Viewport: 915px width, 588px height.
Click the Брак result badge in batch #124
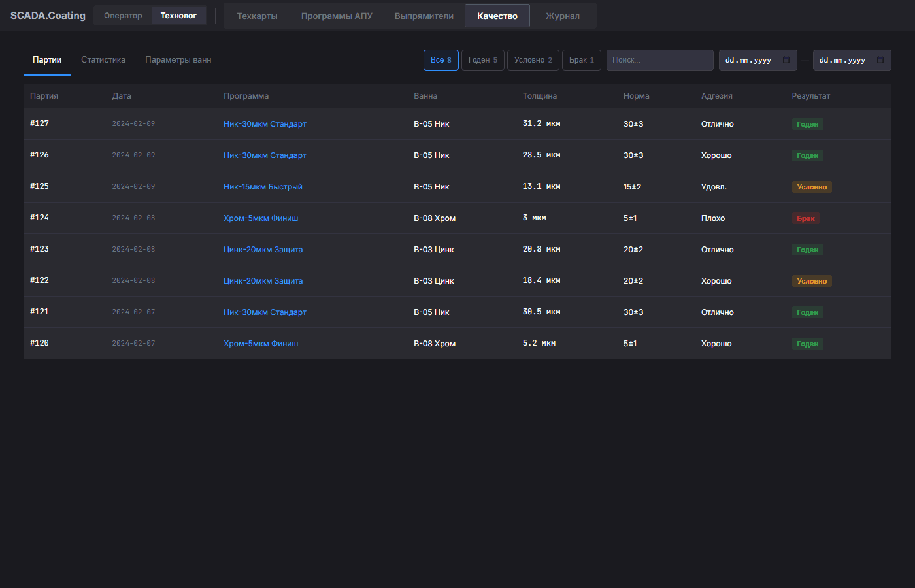coord(805,218)
